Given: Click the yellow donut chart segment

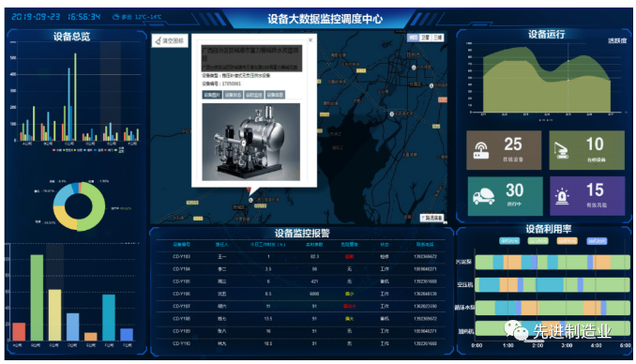Looking at the screenshot, I should click(x=63, y=220).
